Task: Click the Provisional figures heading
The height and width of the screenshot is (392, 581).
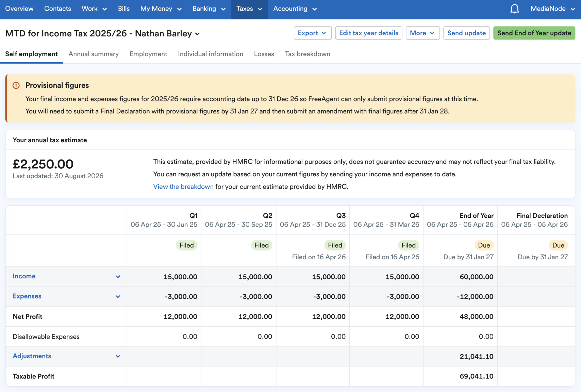Action: pyautogui.click(x=57, y=85)
